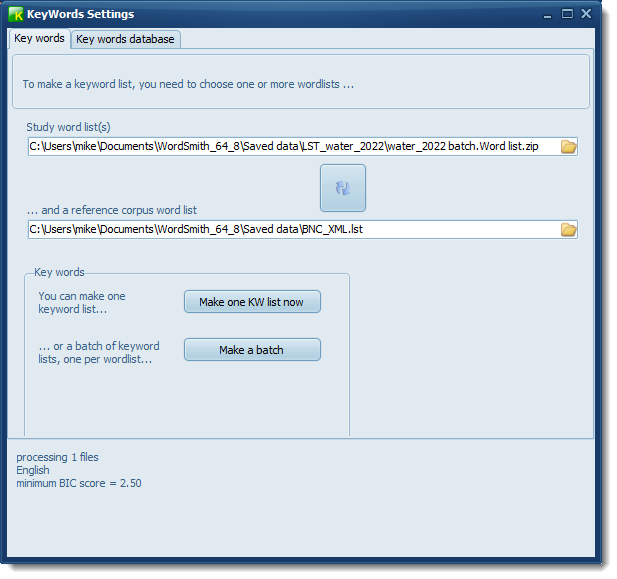Maximize the KeyWords Settings window
The image size is (617, 579).
coord(567,14)
